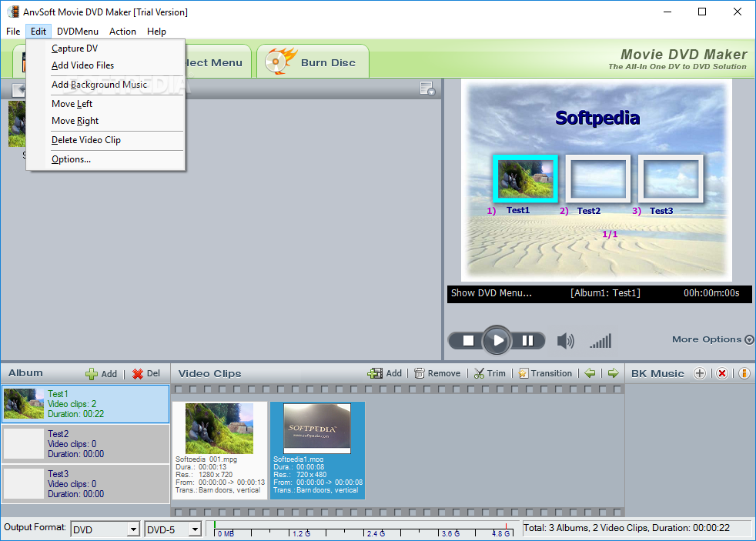Pause the preview playback

[527, 341]
